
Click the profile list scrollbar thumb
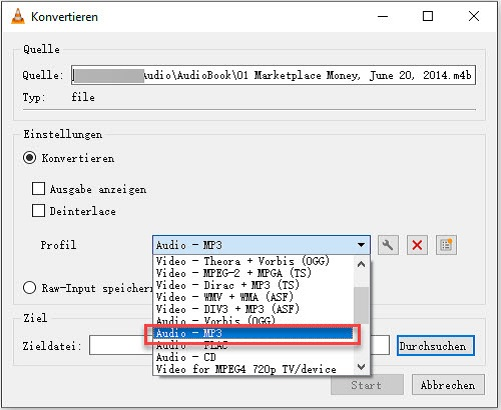point(361,305)
